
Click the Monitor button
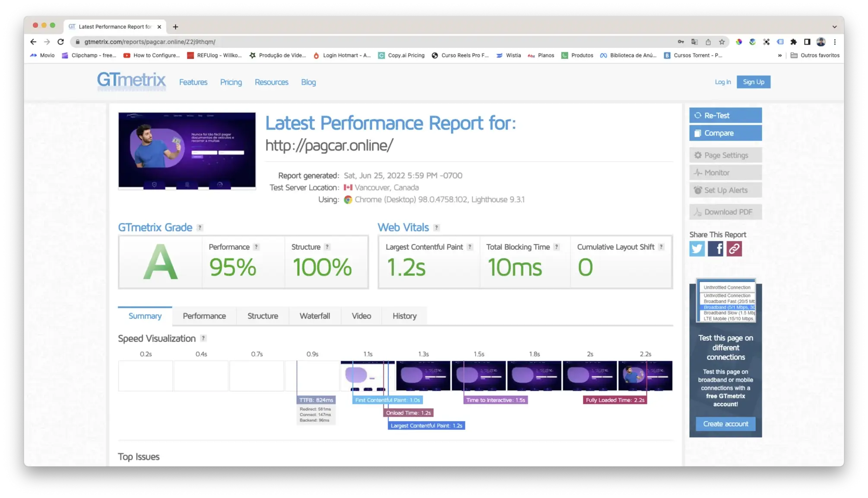click(x=725, y=173)
